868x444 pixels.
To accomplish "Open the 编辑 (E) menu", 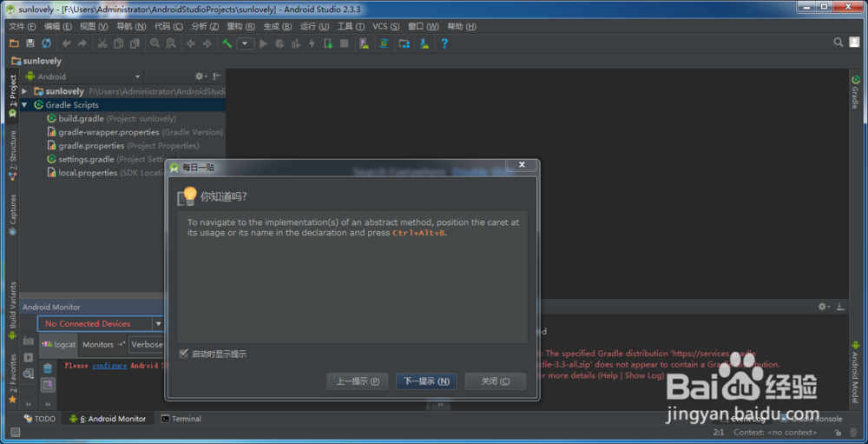I will point(58,27).
